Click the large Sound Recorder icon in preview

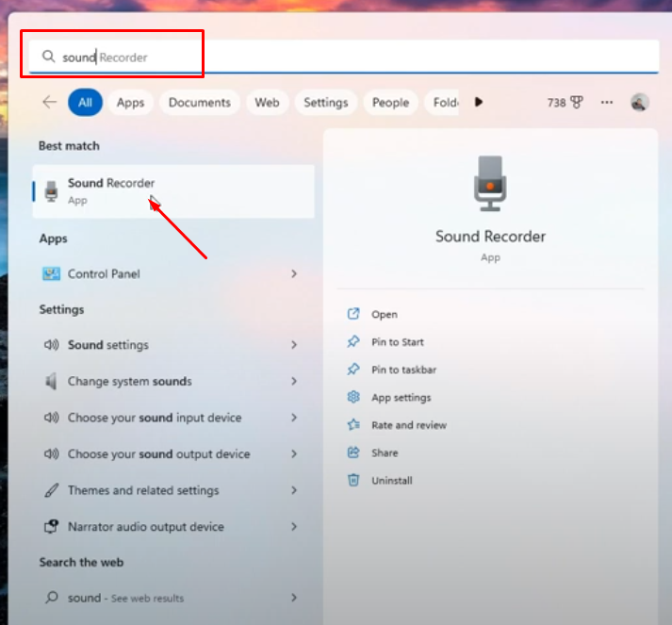(490, 184)
